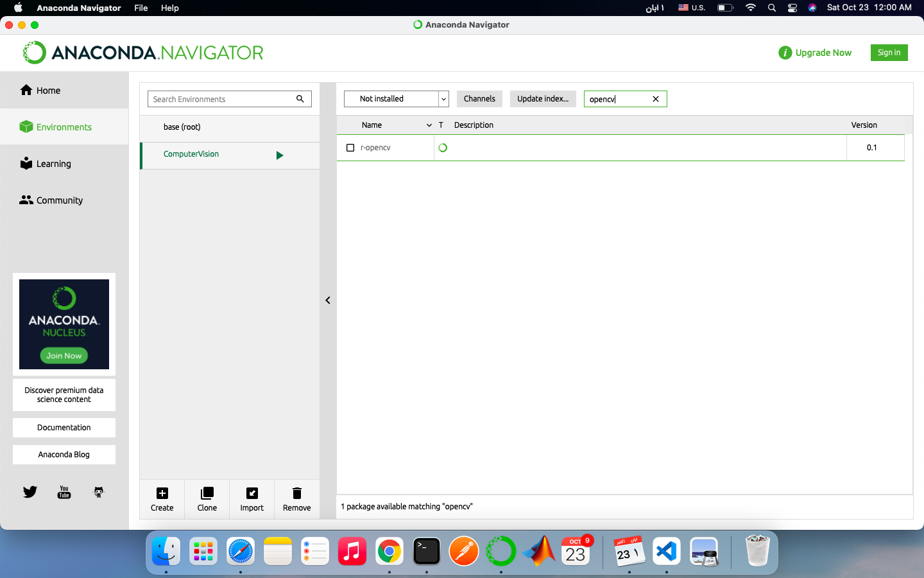
Task: Click the r-opencv package type icon
Action: point(443,148)
